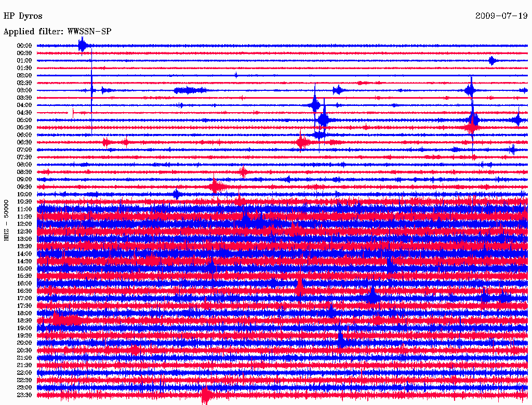The width and height of the screenshot is (532, 405).
Task: Select the 10:00 time label
Action: click(24, 194)
